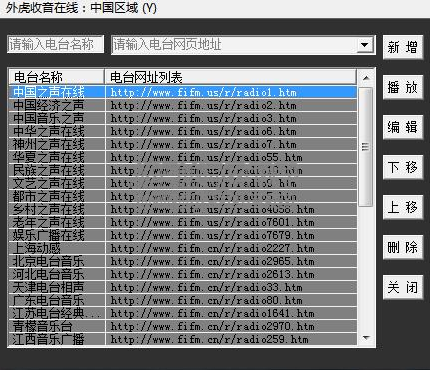The image size is (430, 373).
Task: Click the 关闭 (Close) button
Action: pos(403,287)
